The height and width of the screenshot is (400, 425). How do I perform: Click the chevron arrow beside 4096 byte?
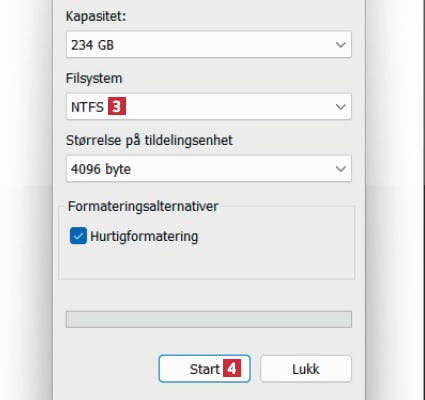(x=340, y=169)
